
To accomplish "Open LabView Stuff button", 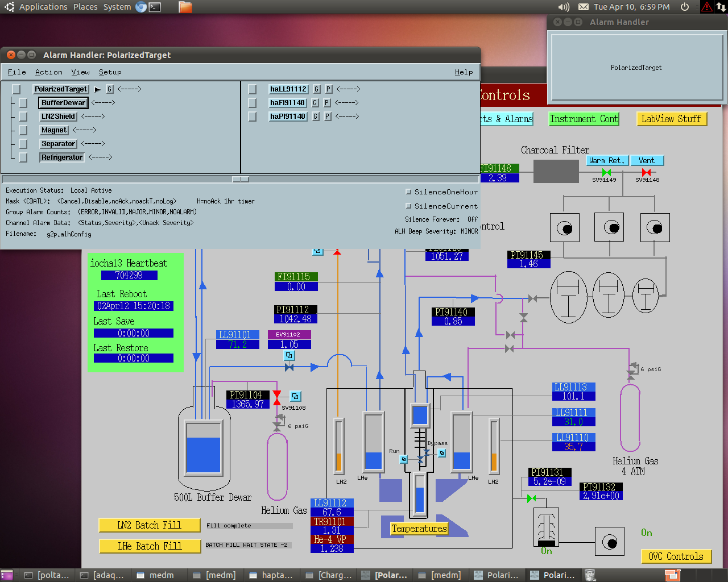I will click(x=671, y=119).
